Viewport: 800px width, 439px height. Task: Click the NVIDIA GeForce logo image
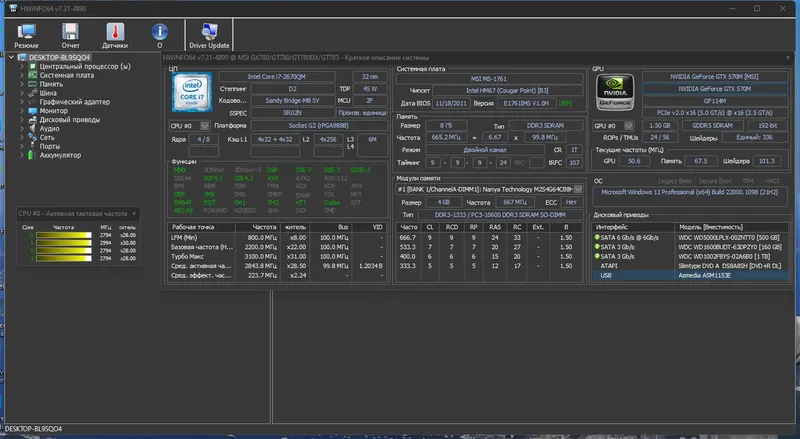[613, 92]
